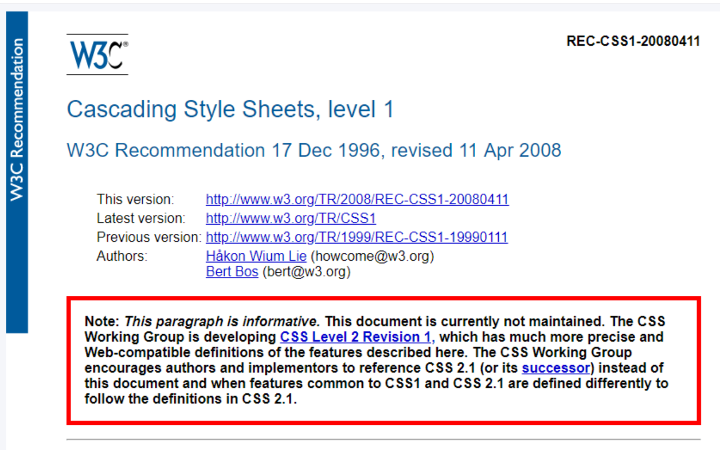Click the "This paragraph is informative." text
Screen dimensions: 720x450
[x=222, y=321]
